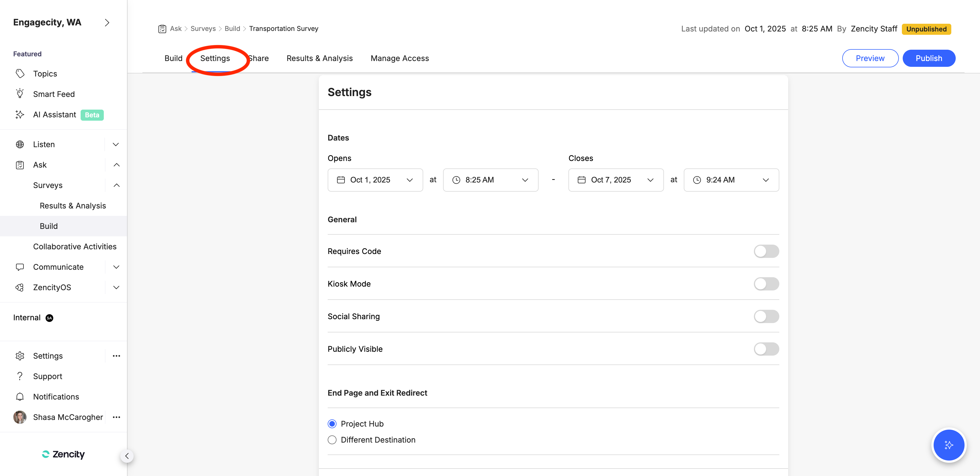The image size is (980, 476).
Task: Turn on Publicly Visible
Action: 766,349
